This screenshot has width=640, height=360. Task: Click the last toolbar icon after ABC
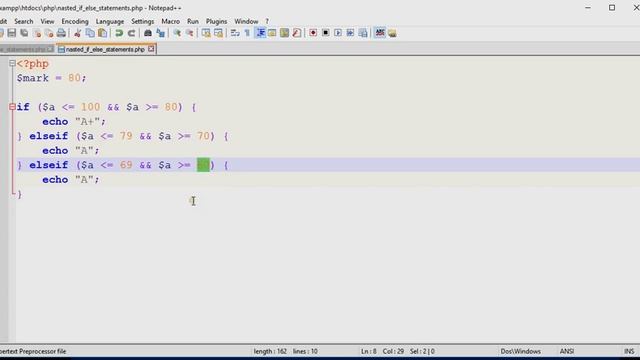pyautogui.click(x=392, y=33)
